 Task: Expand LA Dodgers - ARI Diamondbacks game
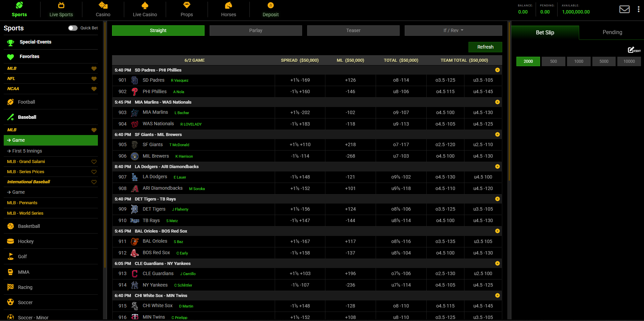497,166
